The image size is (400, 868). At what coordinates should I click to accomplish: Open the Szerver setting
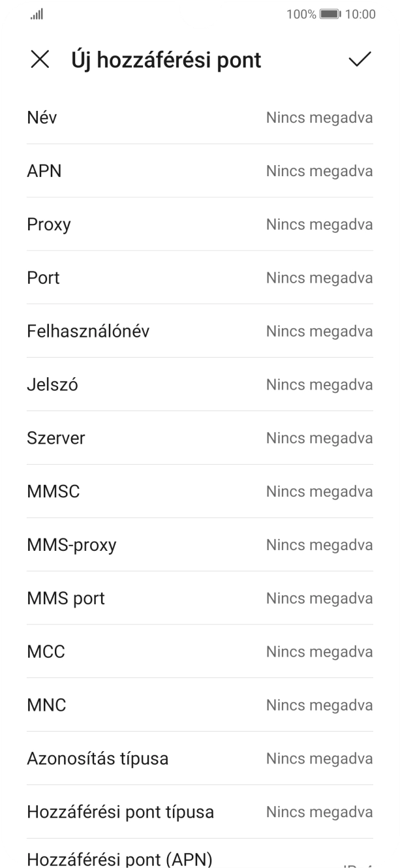click(x=200, y=438)
